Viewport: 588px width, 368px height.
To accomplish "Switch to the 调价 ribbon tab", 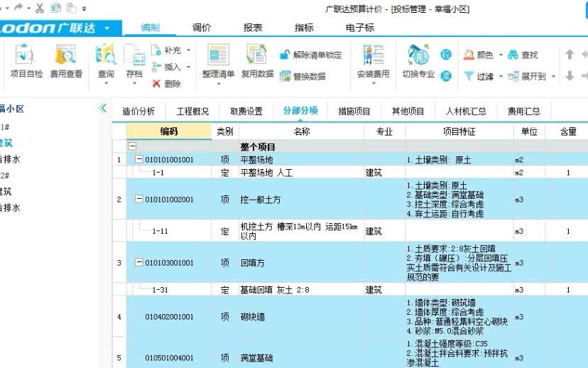I will click(x=202, y=28).
